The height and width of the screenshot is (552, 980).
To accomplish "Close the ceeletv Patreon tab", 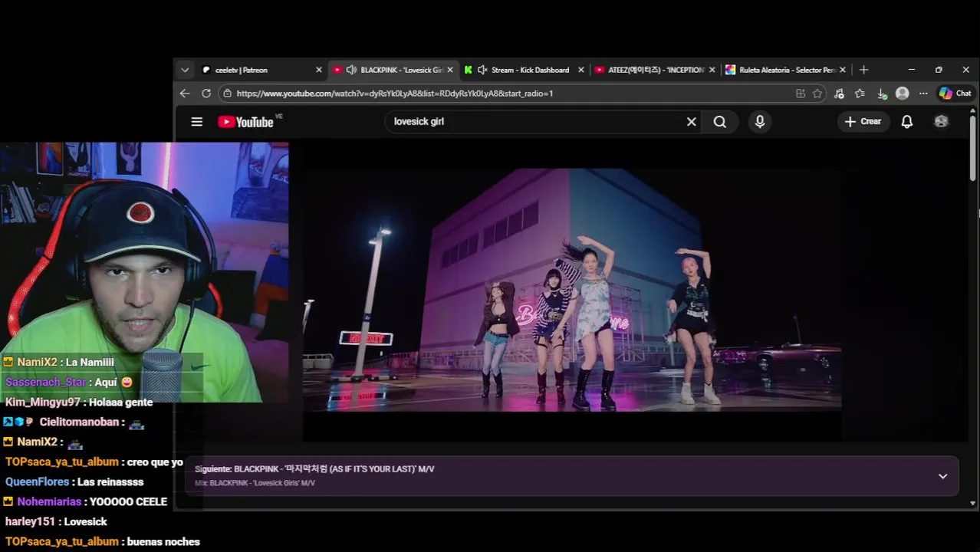I will [319, 70].
